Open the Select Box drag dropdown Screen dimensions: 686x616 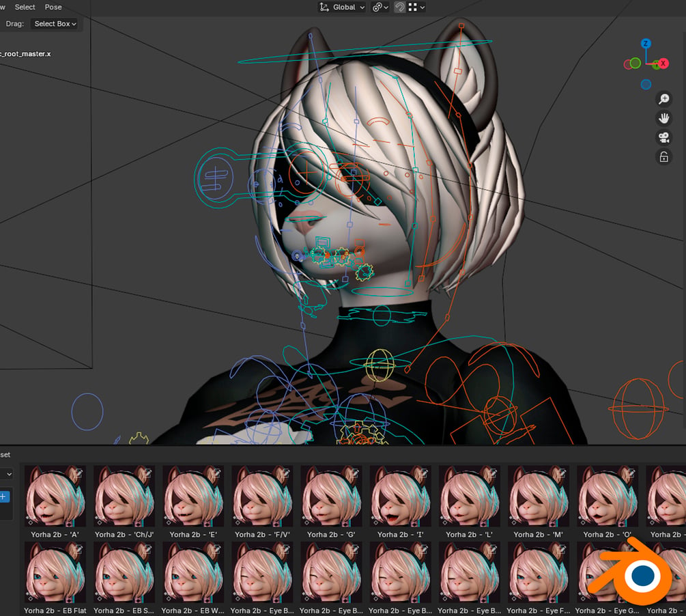pos(55,24)
